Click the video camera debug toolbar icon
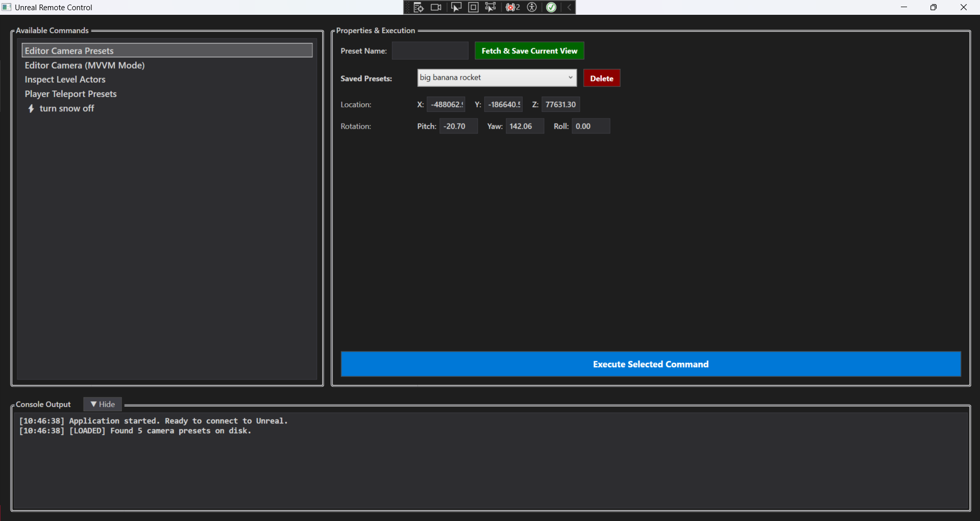Image resolution: width=980 pixels, height=521 pixels. tap(436, 7)
